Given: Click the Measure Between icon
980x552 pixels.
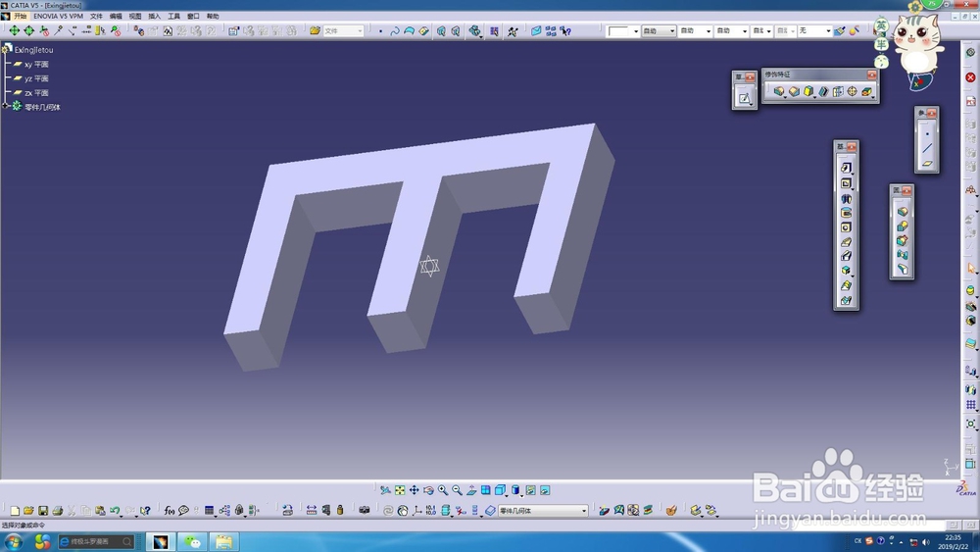Looking at the screenshot, I should tap(312, 510).
